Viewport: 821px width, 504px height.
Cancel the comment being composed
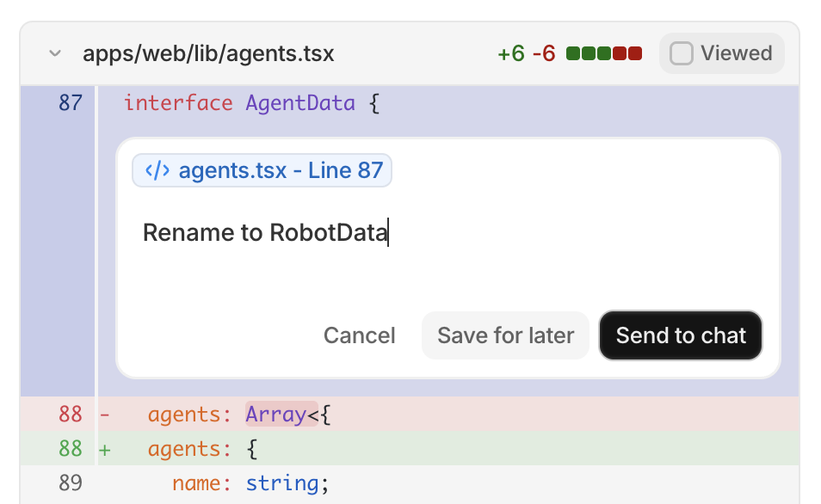[359, 335]
